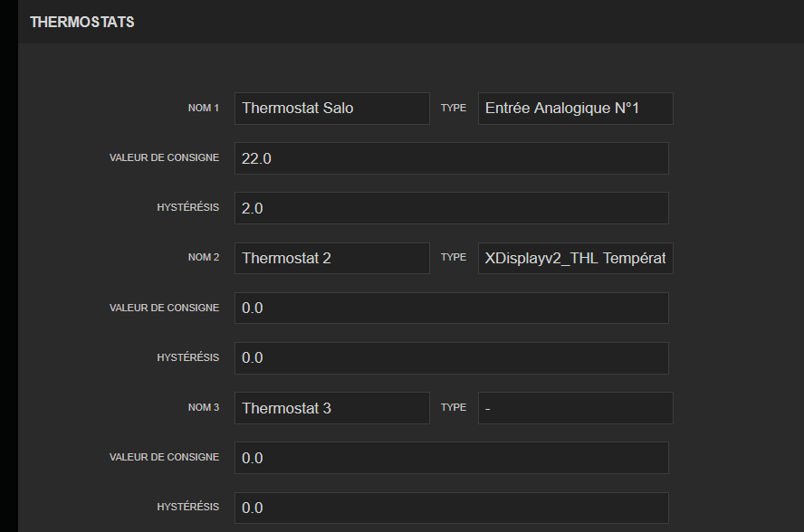This screenshot has width=804, height=532.
Task: Click the Thermostat 2 name field
Action: tap(331, 258)
